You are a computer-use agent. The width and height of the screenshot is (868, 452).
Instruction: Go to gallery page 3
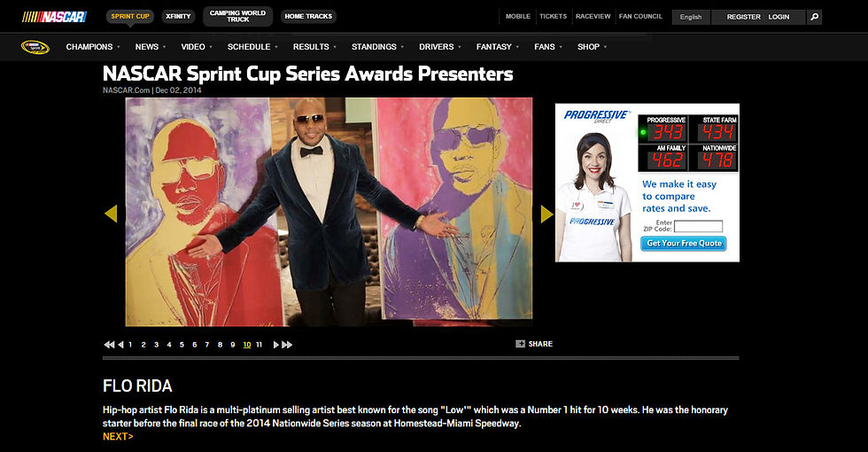coord(156,345)
